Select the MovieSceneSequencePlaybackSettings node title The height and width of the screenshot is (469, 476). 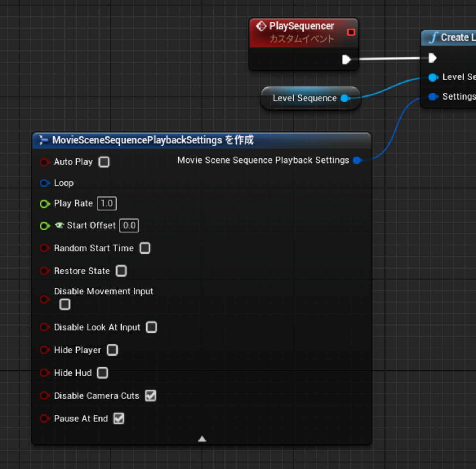point(153,140)
